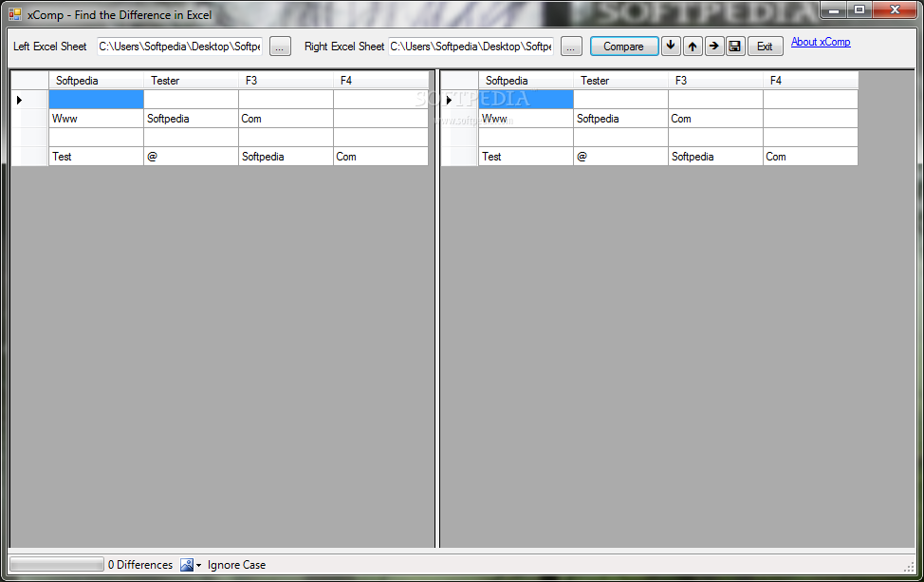Click the resize grip in the status bar corner

pos(909,566)
